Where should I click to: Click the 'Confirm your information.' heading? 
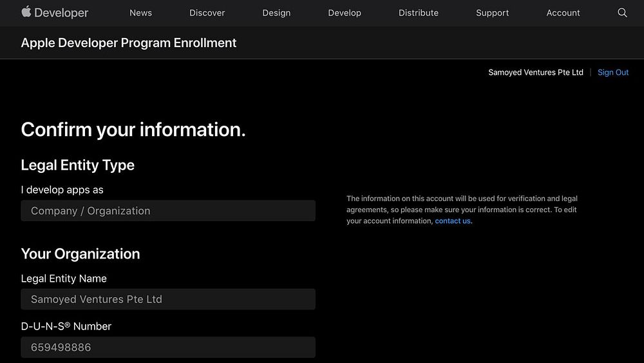[x=133, y=130]
